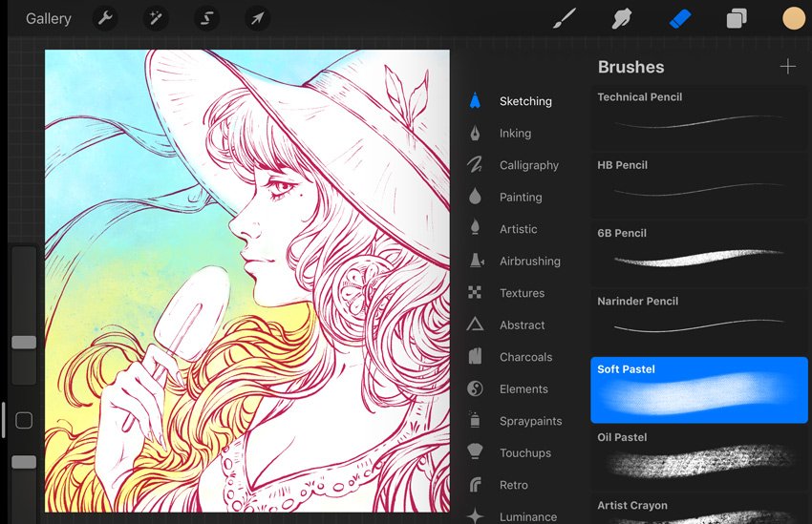
Task: Click the Inking pen nib icon
Action: tap(475, 133)
